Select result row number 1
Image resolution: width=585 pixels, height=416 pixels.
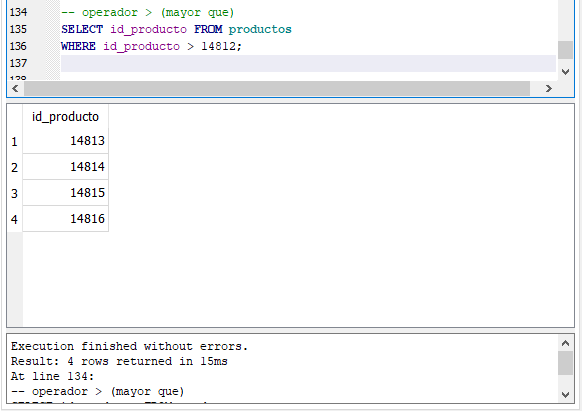click(x=15, y=141)
